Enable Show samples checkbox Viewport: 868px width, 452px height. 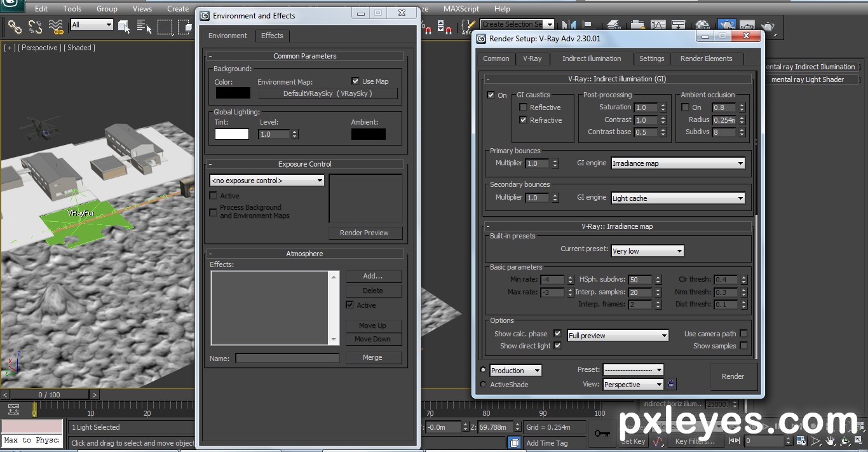click(743, 346)
